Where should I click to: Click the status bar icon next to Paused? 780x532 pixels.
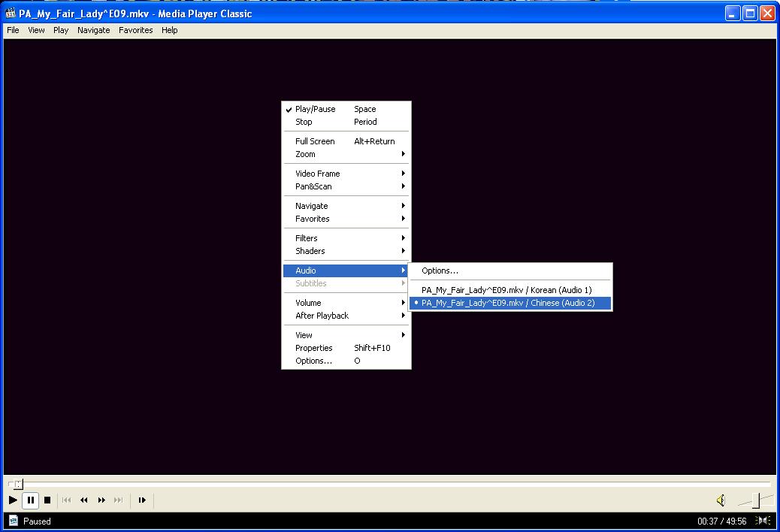coord(14,521)
